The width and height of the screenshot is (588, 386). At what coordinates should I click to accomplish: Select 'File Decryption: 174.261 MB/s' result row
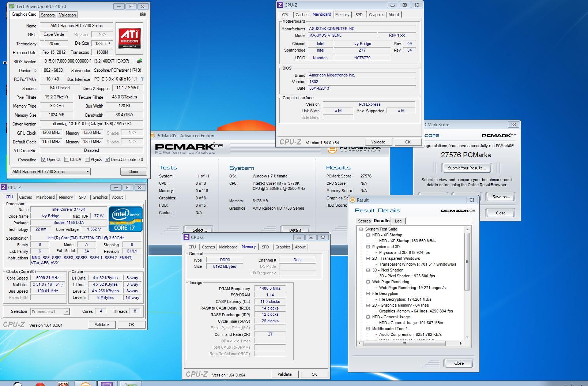(405, 299)
